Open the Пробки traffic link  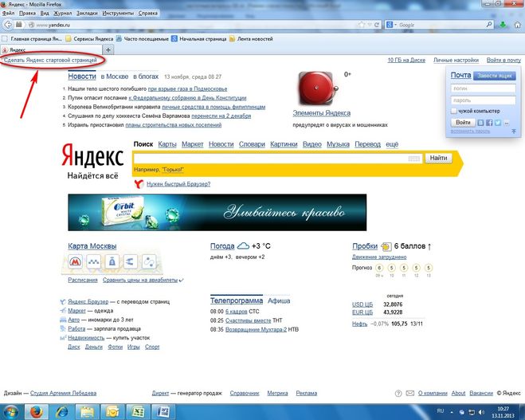365,246
